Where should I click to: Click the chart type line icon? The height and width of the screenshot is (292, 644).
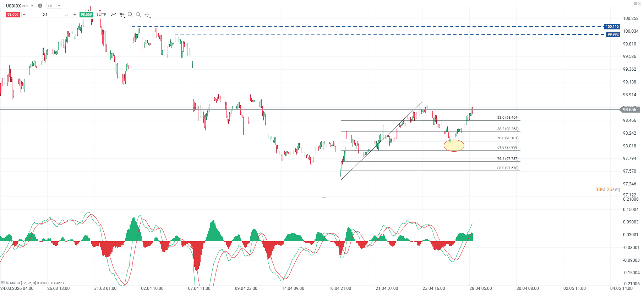pyautogui.click(x=113, y=15)
